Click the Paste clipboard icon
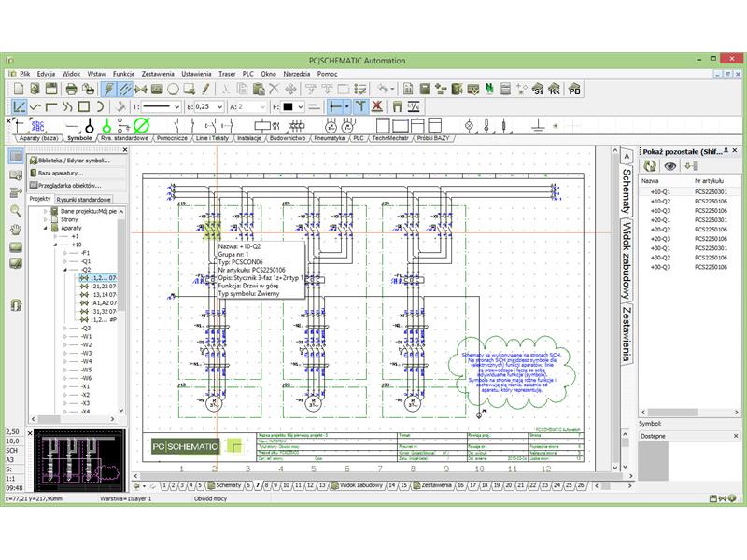The width and height of the screenshot is (747, 560). [259, 89]
